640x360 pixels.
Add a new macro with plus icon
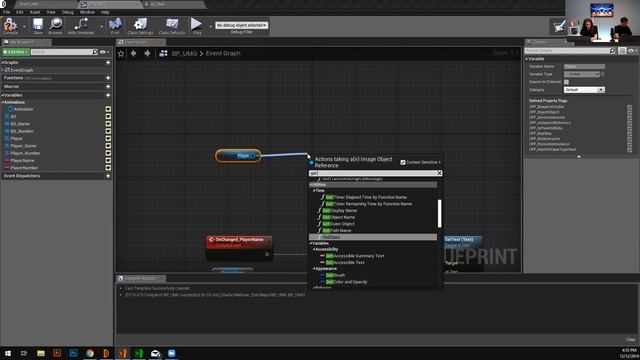(x=108, y=87)
